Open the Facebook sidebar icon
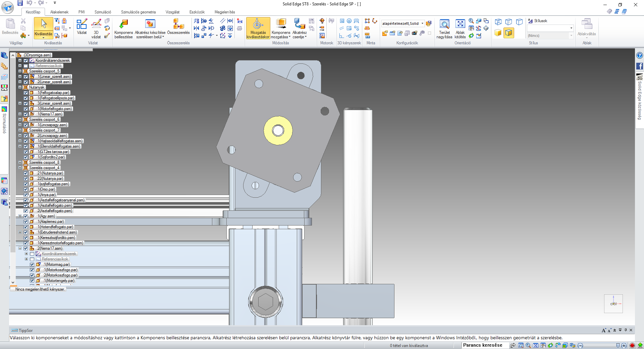The image size is (644, 349). tap(640, 66)
